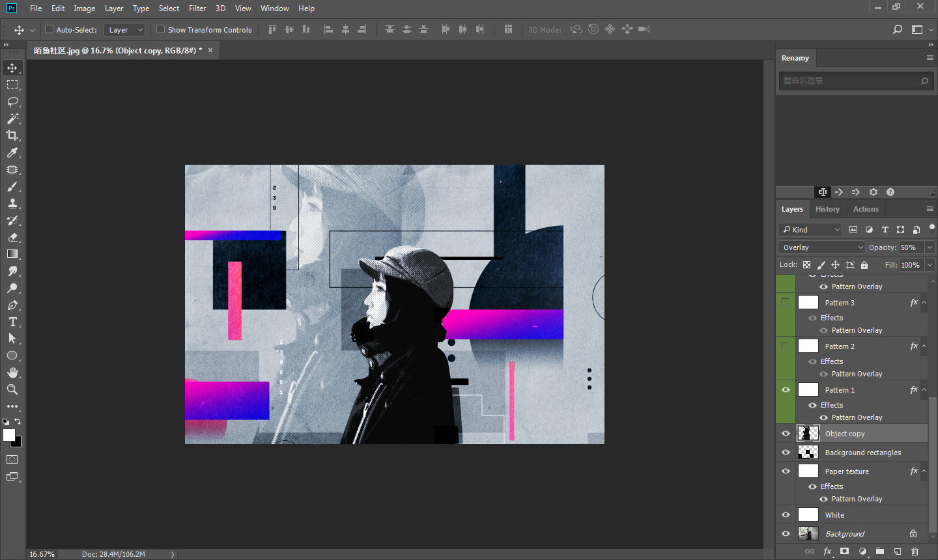Select the Horizontal Type tool
The width and height of the screenshot is (938, 560).
(x=12, y=322)
